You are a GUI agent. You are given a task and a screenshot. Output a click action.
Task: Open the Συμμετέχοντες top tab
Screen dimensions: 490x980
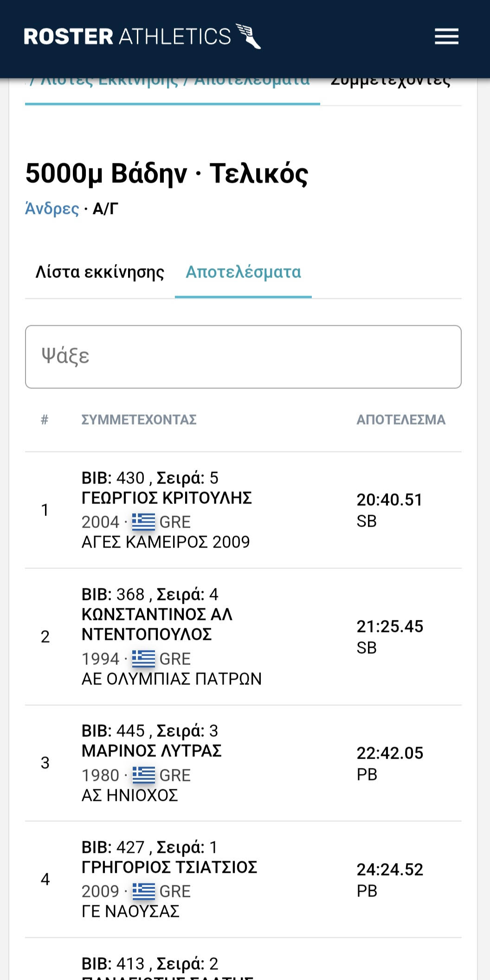point(390,84)
